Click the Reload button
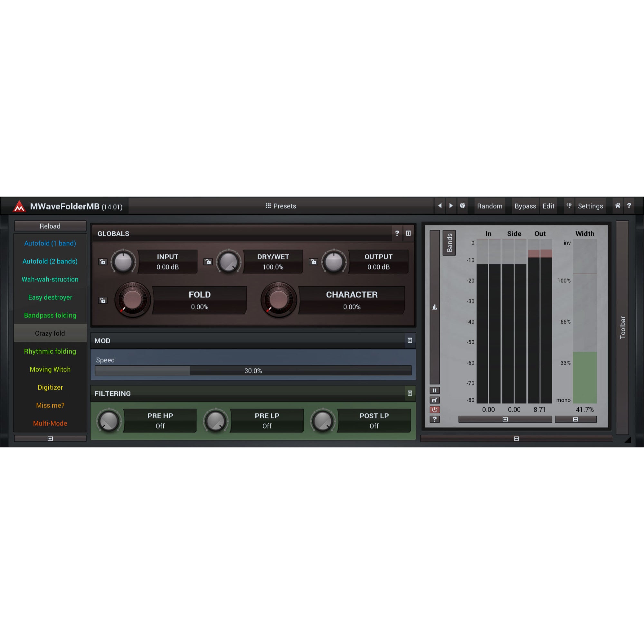 50,226
